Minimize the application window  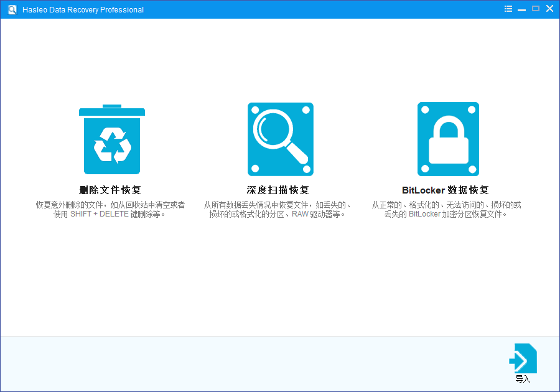[521, 9]
